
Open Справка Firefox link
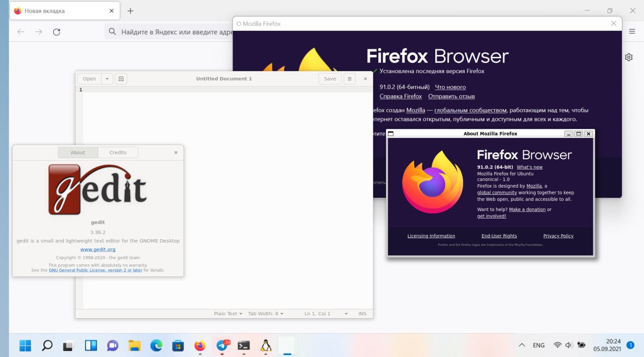(x=401, y=96)
